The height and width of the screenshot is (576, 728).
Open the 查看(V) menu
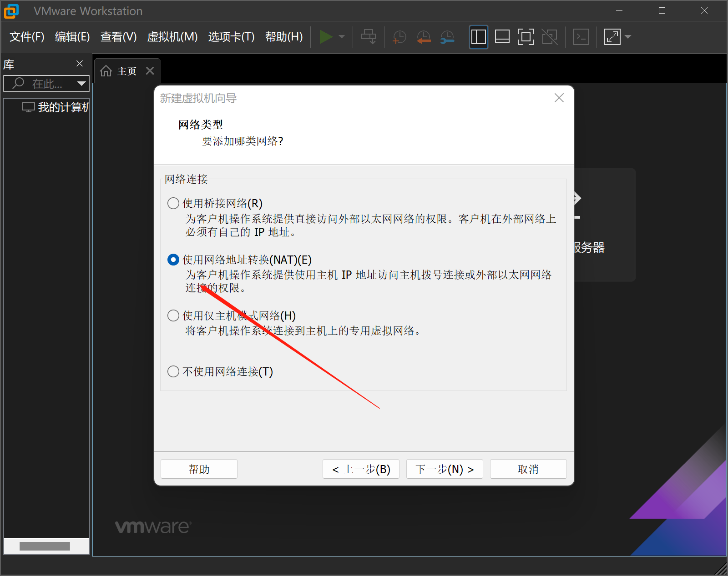click(118, 37)
